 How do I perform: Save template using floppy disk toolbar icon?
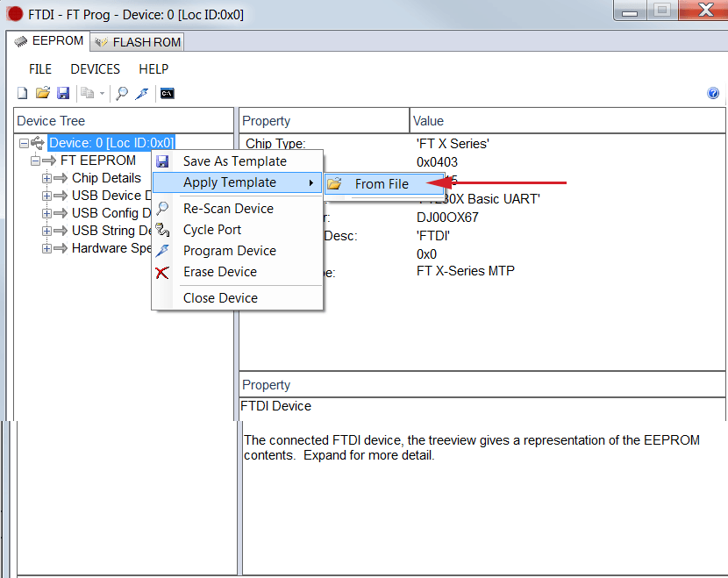[63, 93]
